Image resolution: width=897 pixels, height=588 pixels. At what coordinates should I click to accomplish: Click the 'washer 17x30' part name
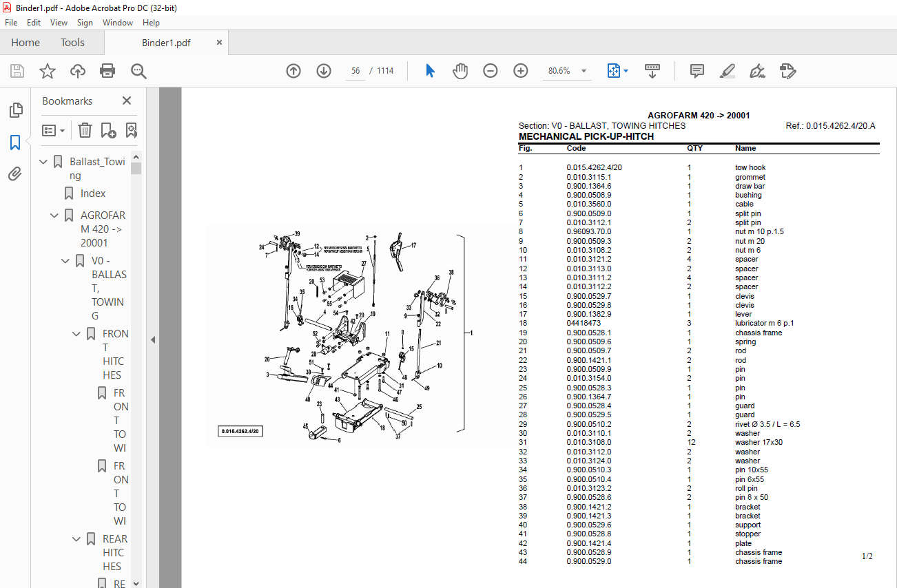click(x=759, y=442)
